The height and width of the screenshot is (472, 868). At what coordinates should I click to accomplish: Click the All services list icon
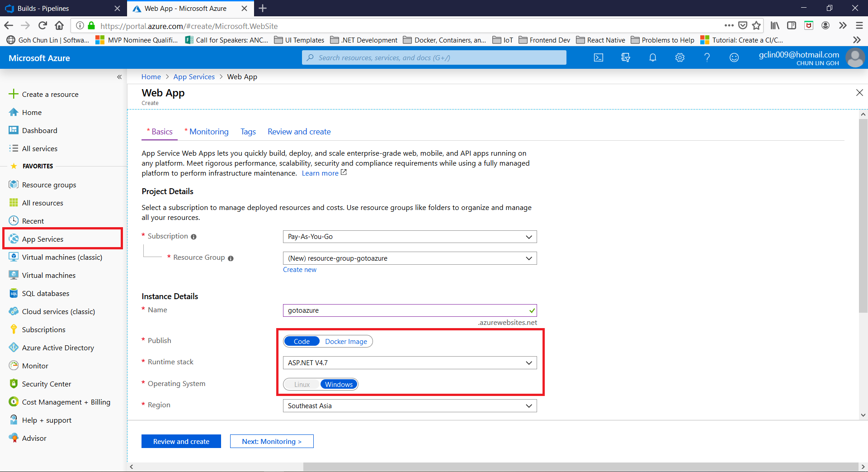14,148
